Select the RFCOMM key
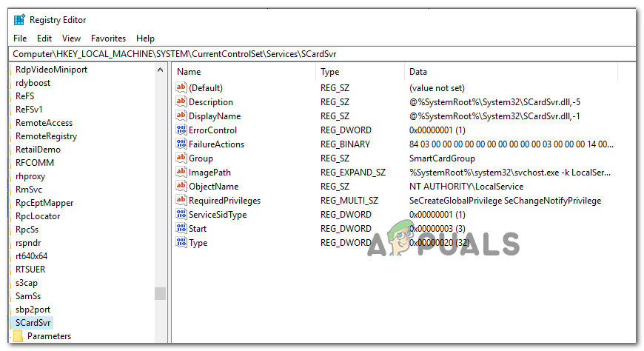The width and height of the screenshot is (644, 351). [x=35, y=163]
